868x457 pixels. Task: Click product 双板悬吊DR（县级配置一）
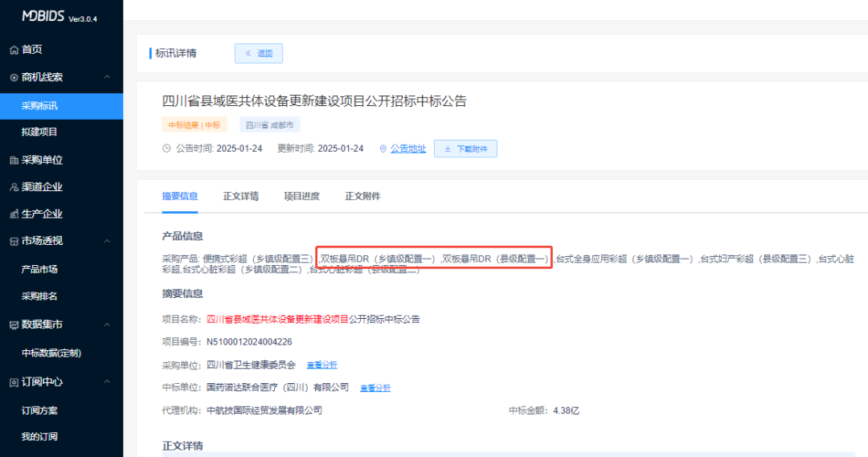tap(496, 259)
